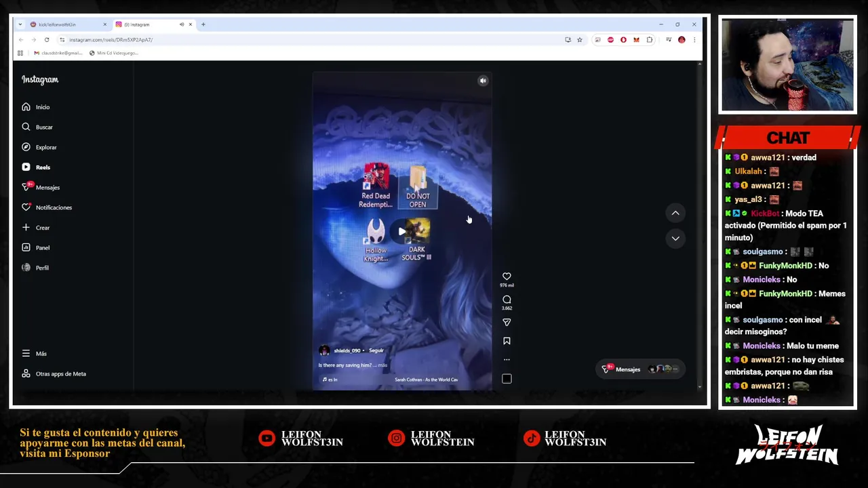This screenshot has width=868, height=488.
Task: Go to the next reel with the down arrow
Action: click(x=675, y=238)
